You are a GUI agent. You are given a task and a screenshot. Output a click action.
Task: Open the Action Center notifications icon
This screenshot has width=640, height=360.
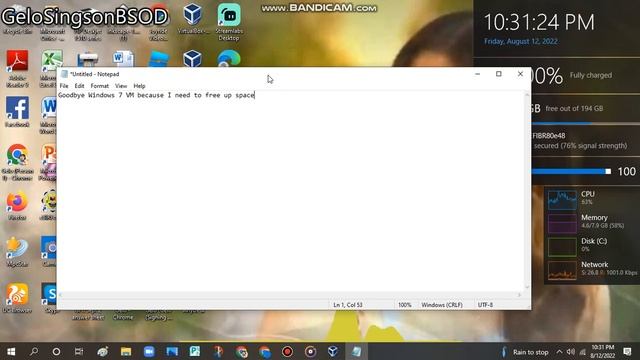[x=627, y=351]
